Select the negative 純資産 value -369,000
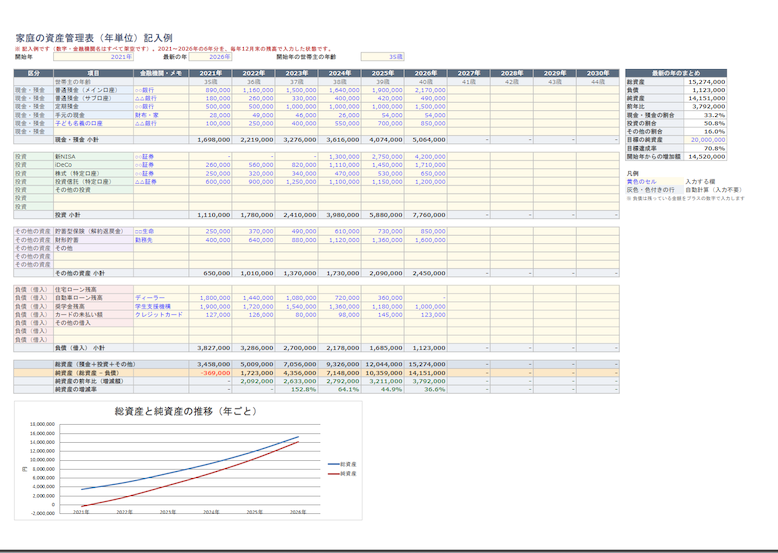 (210, 373)
